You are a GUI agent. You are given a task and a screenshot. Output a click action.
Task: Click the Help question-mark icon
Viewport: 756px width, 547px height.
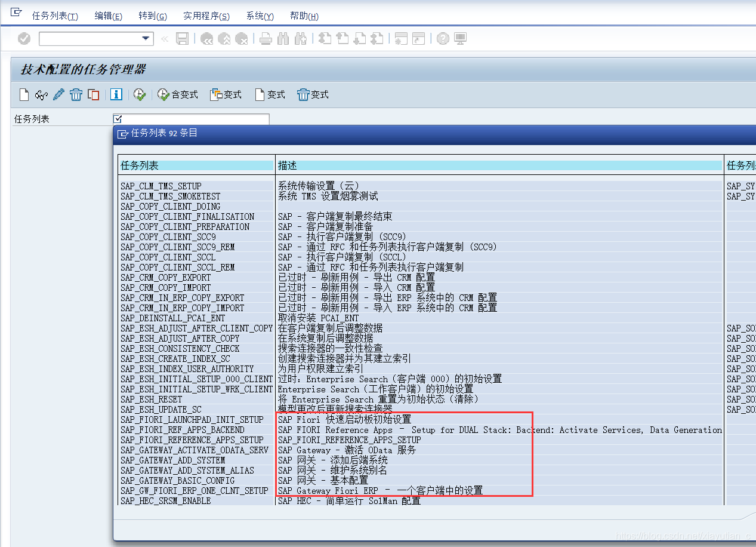443,39
